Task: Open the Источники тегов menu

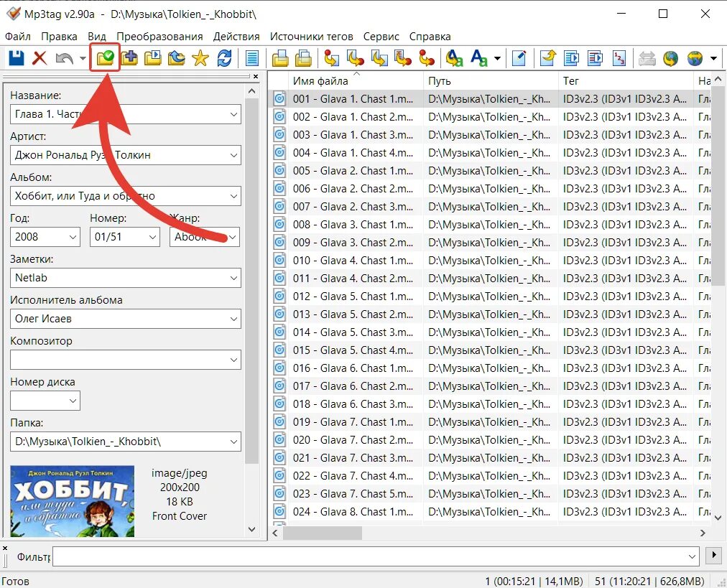Action: (x=312, y=36)
